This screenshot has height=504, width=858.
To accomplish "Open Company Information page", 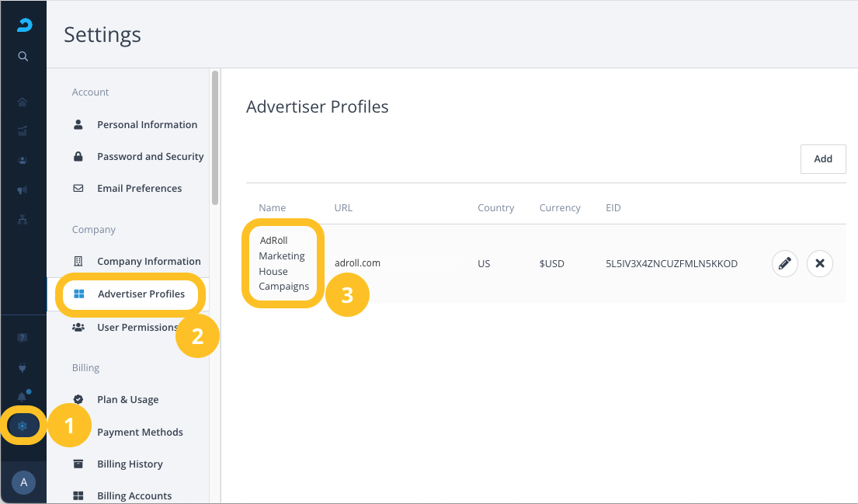I will pos(148,261).
